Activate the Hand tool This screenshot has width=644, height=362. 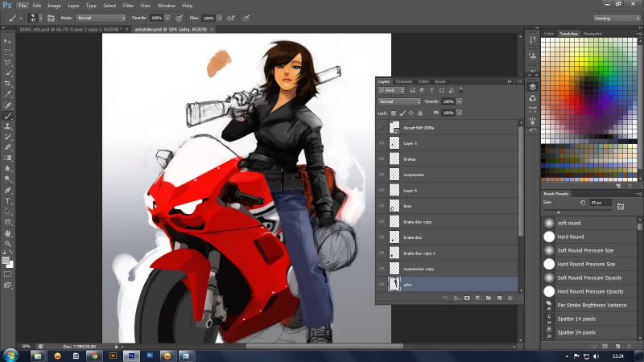(8, 232)
